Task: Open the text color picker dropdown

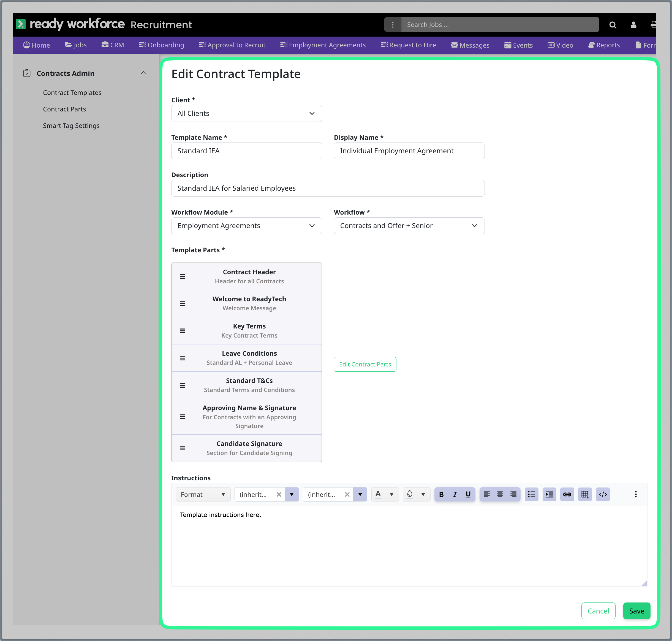Action: 391,494
